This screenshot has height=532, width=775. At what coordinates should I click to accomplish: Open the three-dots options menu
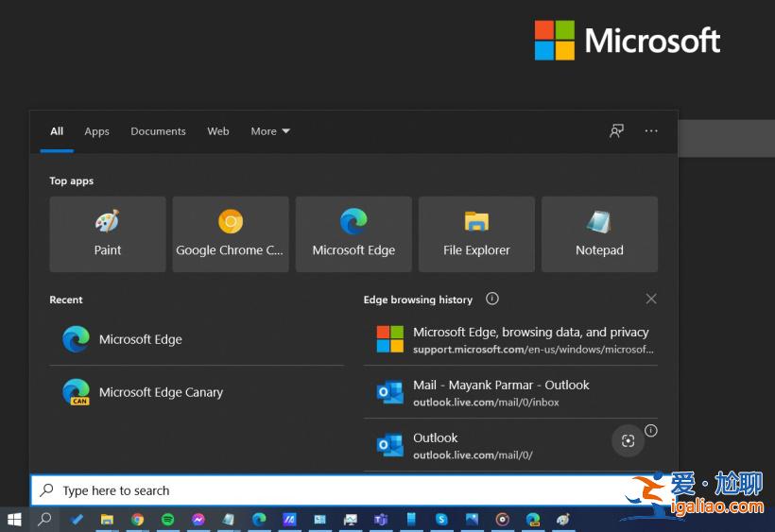(651, 131)
